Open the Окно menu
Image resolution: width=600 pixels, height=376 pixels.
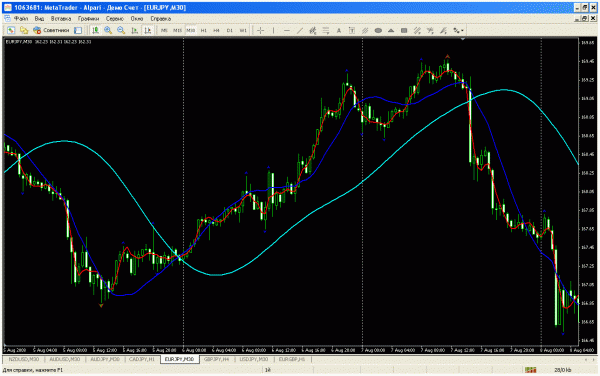point(137,18)
